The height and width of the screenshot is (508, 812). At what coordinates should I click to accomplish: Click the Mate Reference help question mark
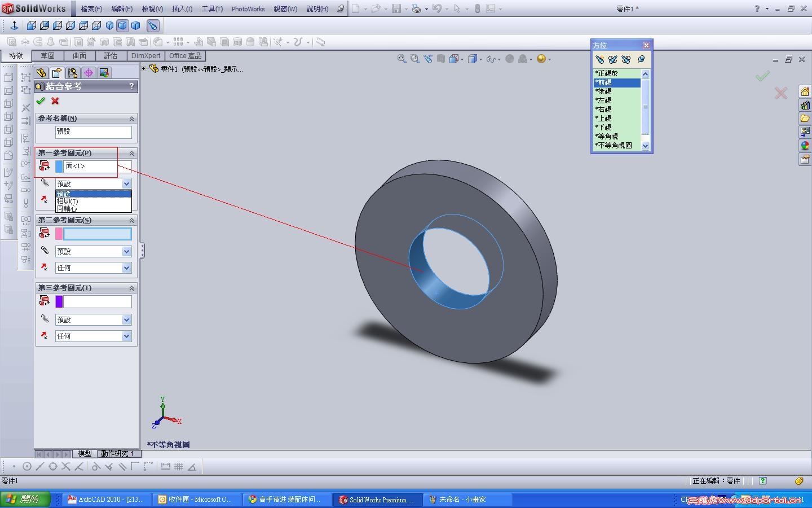[x=131, y=86]
